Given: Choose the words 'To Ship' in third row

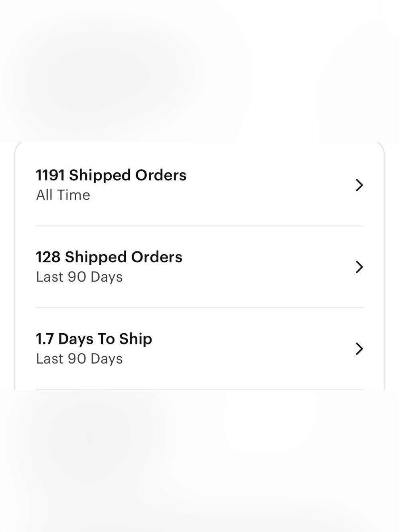Looking at the screenshot, I should (x=125, y=339).
